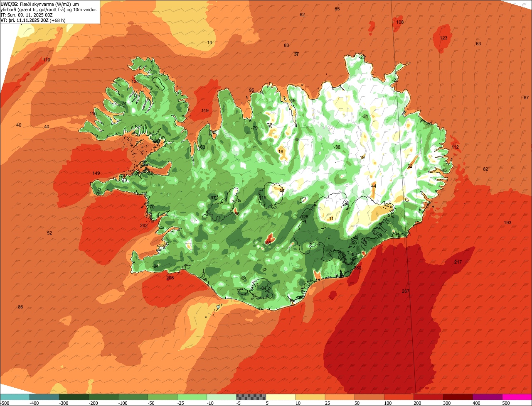
Task: Click the map value -45 in the northern interior
Action: tap(296, 139)
